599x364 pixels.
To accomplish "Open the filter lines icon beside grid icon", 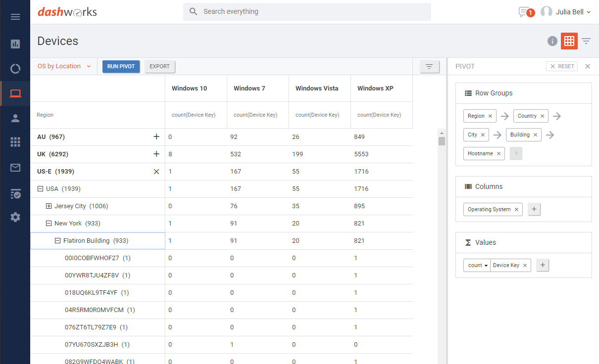I will (586, 41).
